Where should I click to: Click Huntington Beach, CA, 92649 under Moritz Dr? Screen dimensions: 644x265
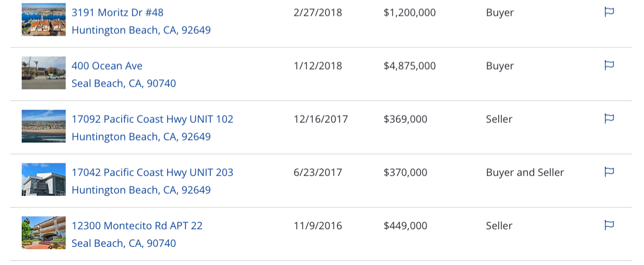[141, 30]
